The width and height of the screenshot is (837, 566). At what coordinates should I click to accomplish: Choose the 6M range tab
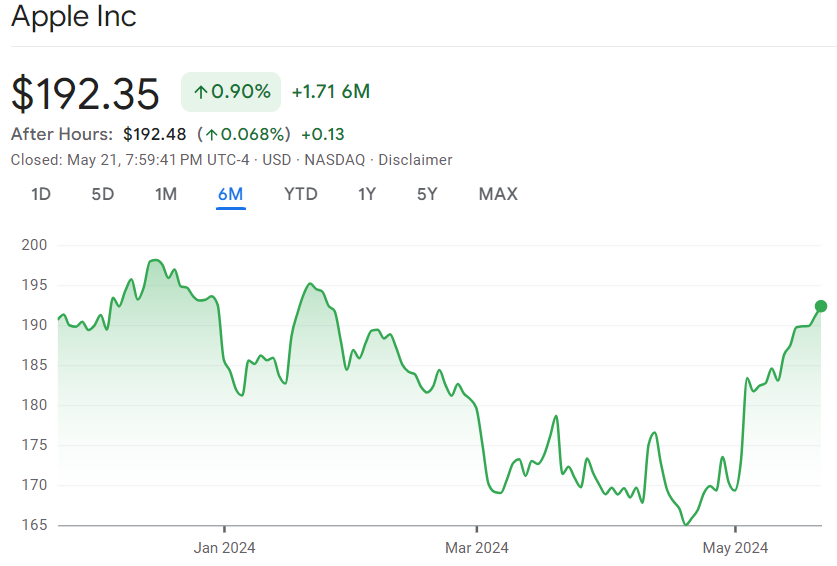231,194
